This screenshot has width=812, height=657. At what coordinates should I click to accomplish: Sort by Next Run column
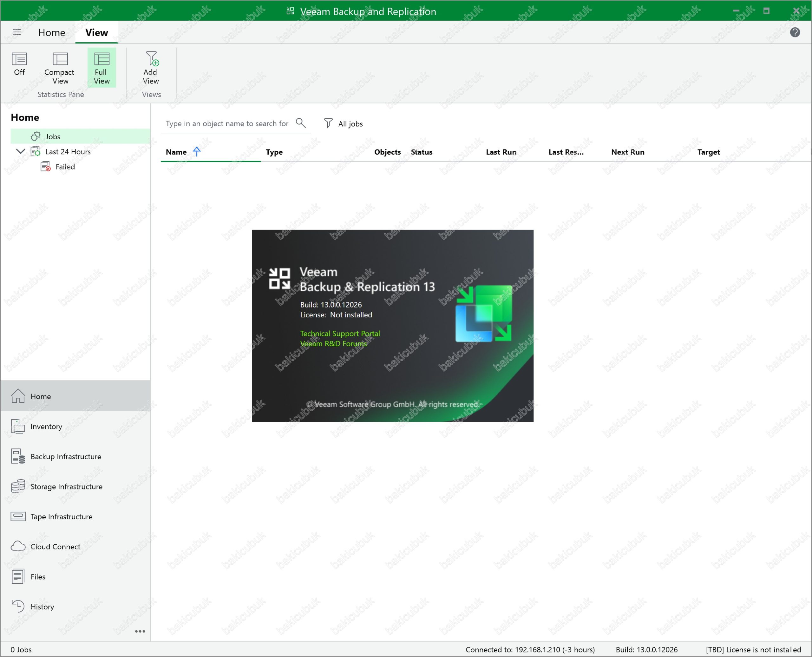(627, 152)
